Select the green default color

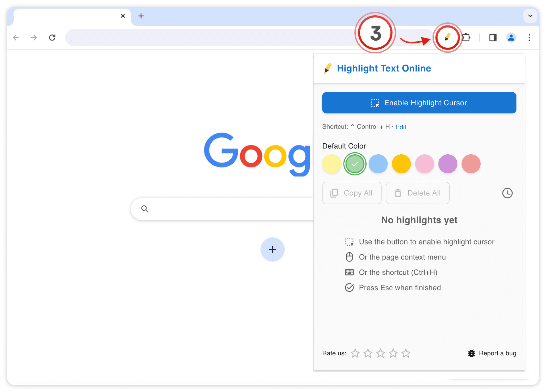click(355, 164)
